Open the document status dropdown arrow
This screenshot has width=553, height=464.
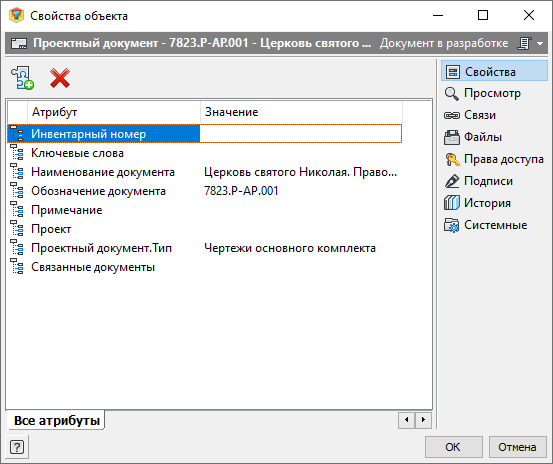(x=540, y=43)
